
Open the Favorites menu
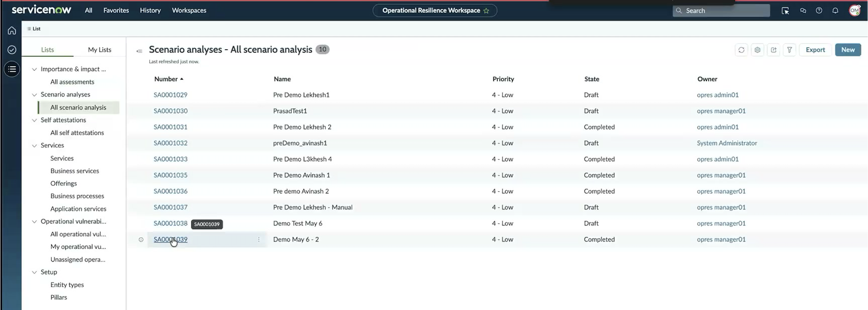coord(116,11)
